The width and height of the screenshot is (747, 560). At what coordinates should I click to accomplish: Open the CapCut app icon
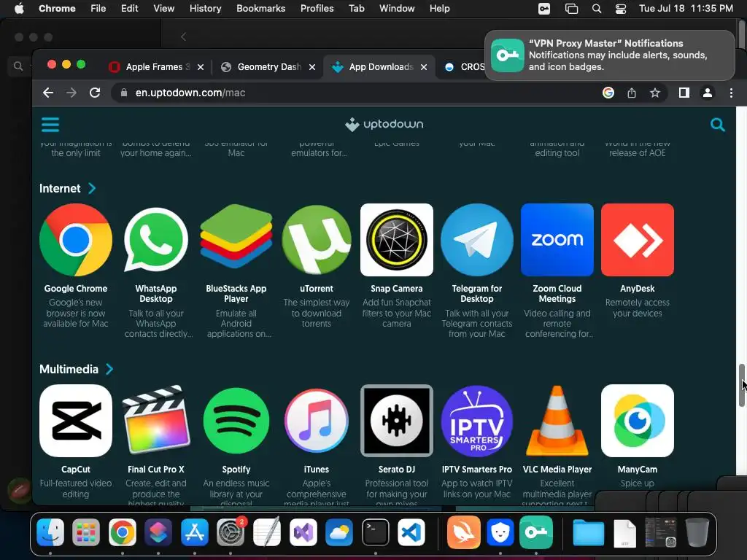tap(76, 421)
